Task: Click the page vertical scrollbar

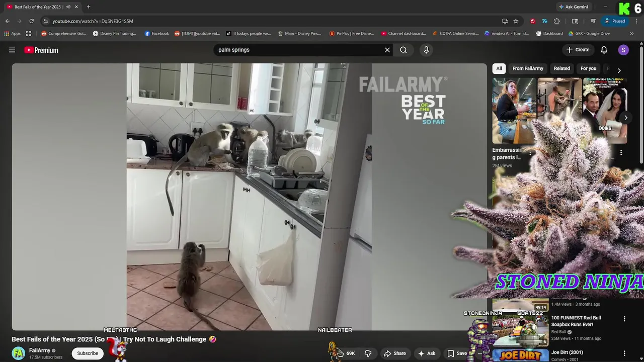Action: coord(641,105)
